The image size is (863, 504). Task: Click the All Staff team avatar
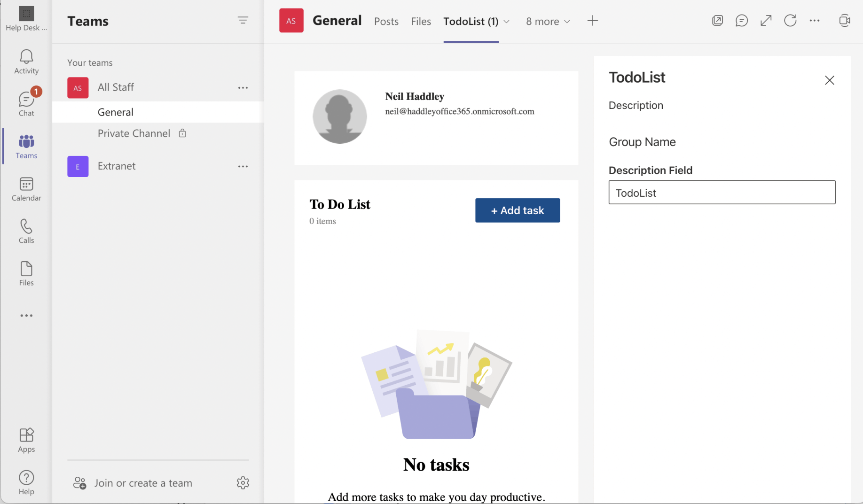tap(78, 88)
